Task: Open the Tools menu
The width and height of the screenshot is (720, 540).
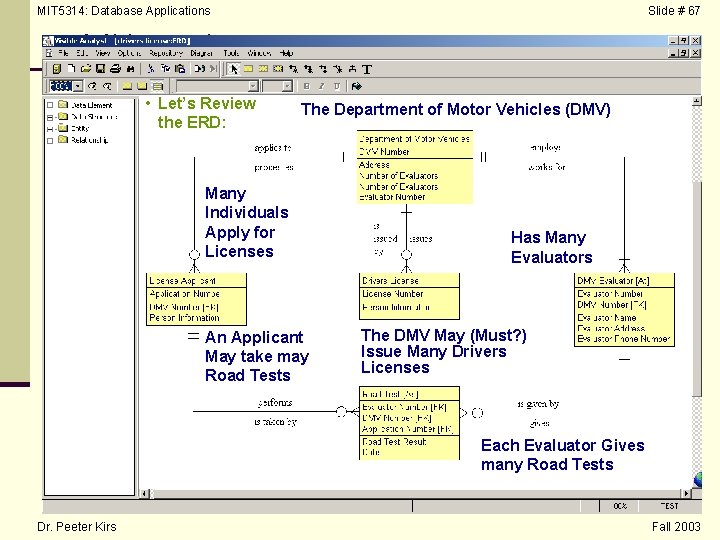Action: (231, 53)
